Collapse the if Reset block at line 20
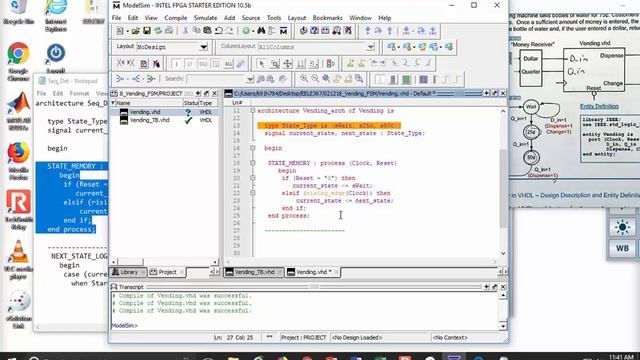Screen dimensions: 640x360 click(x=253, y=178)
